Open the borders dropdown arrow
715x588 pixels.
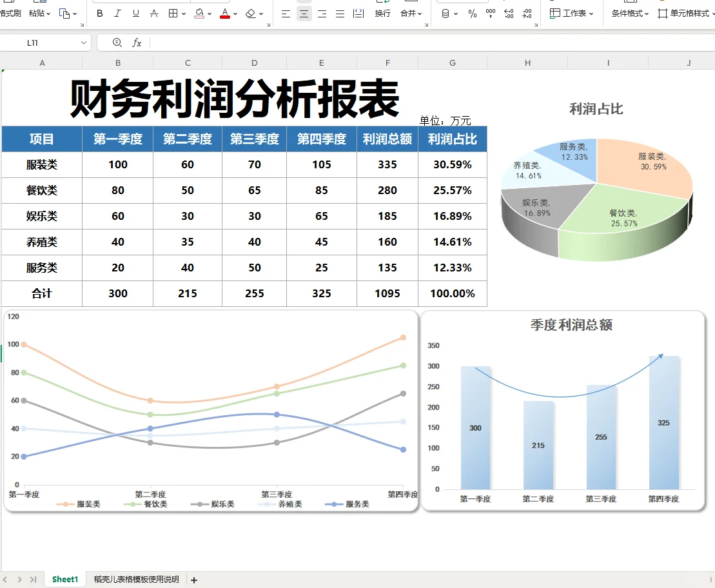pos(184,14)
